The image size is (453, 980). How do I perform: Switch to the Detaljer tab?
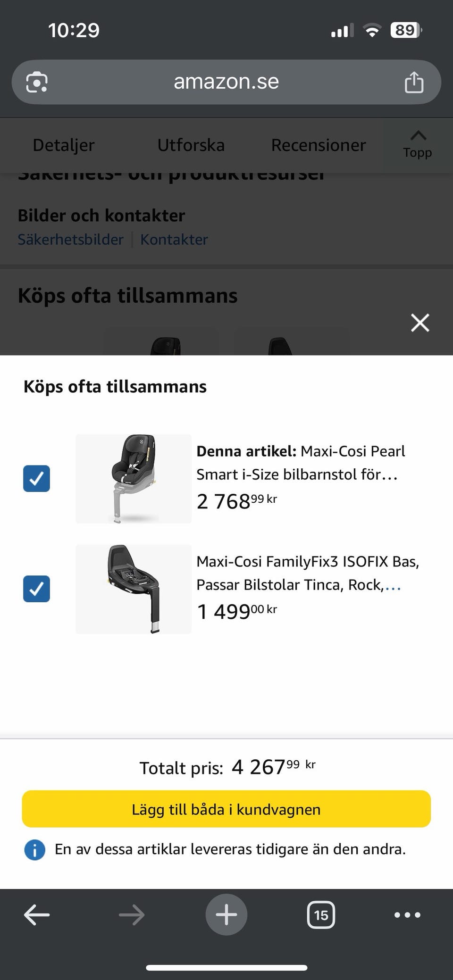coord(64,145)
